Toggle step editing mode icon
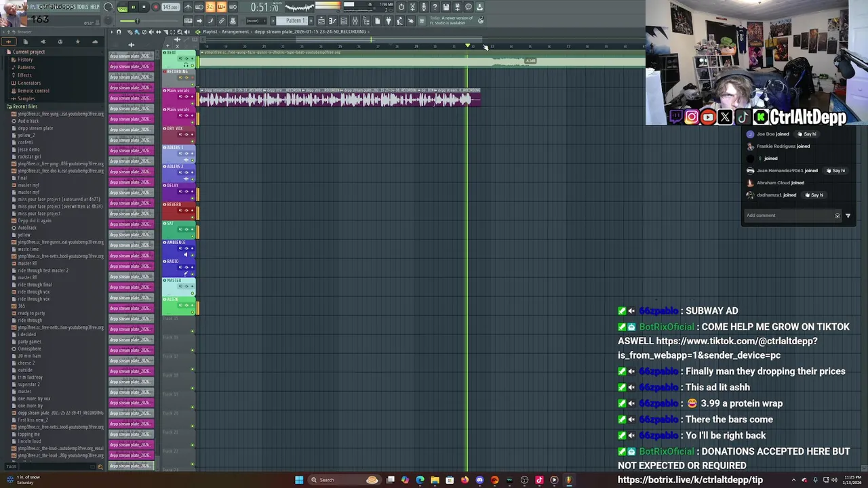The width and height of the screenshot is (868, 488). point(210,21)
